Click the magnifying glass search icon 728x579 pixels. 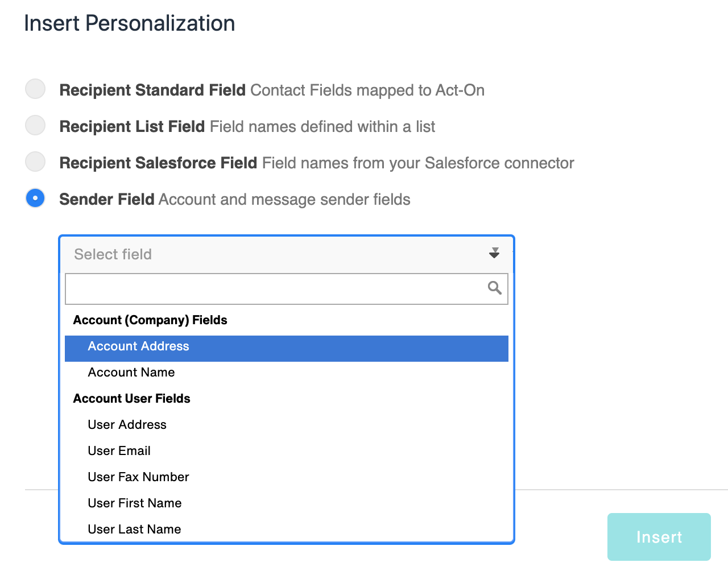(494, 288)
